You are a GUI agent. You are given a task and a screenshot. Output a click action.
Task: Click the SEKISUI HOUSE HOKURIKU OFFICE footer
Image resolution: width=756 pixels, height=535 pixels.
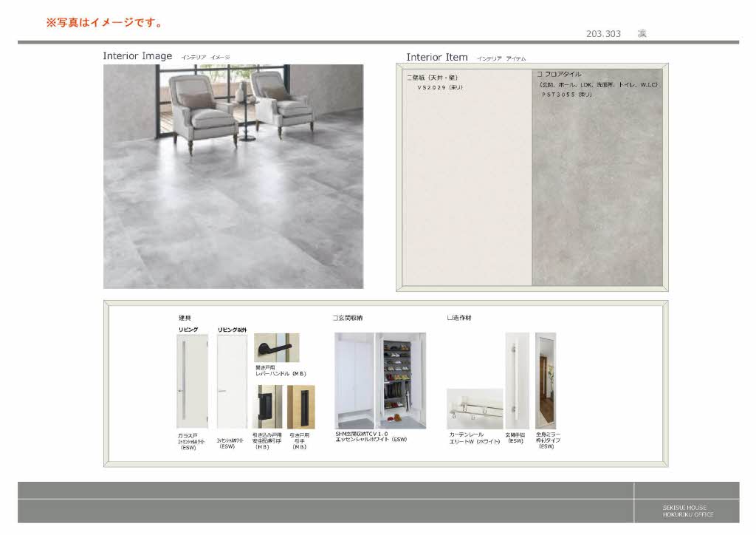point(684,511)
